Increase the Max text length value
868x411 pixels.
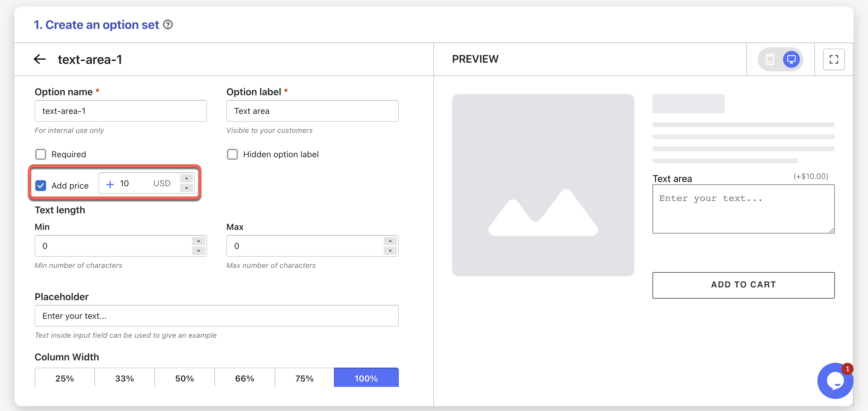pyautogui.click(x=390, y=241)
